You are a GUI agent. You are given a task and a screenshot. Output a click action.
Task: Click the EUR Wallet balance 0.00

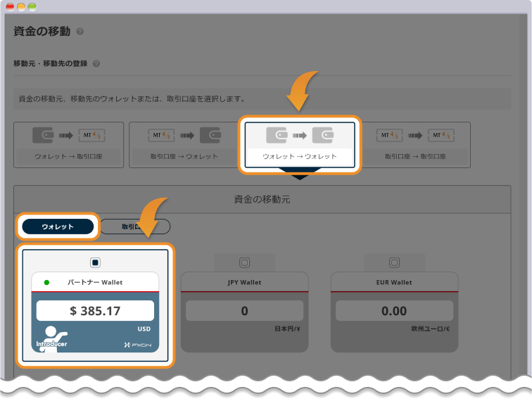pyautogui.click(x=394, y=311)
